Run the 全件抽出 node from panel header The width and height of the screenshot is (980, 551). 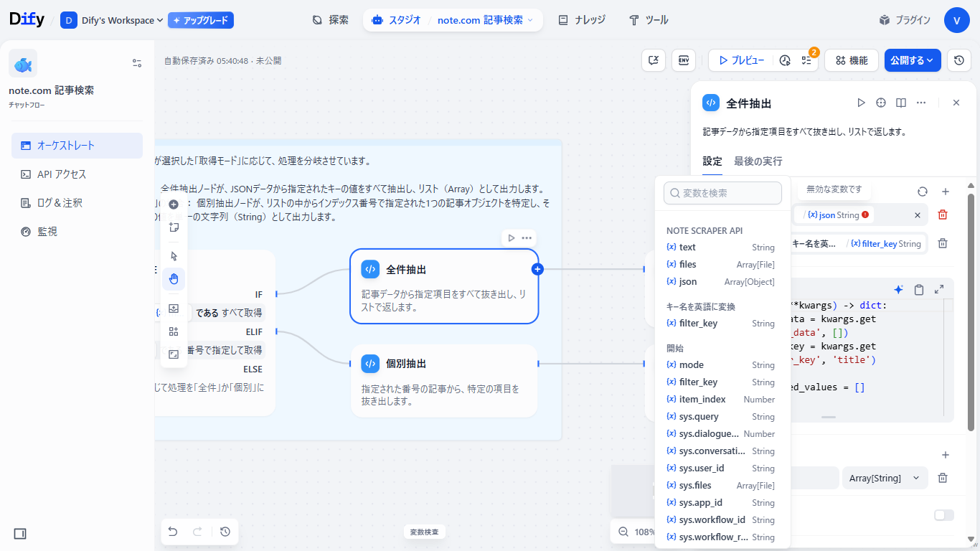(861, 103)
